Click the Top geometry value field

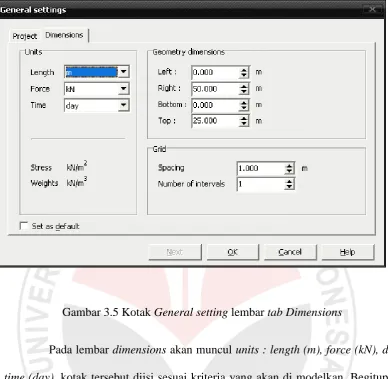tap(215, 121)
